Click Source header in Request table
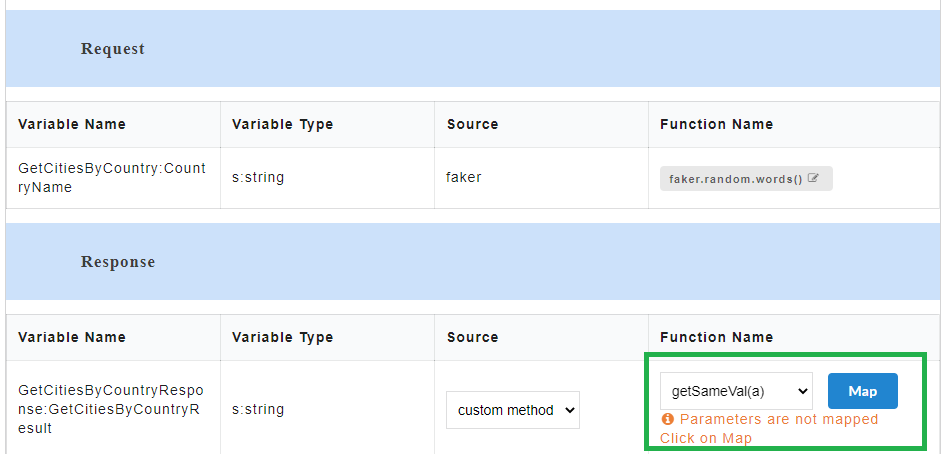This screenshot has width=949, height=454. click(473, 124)
